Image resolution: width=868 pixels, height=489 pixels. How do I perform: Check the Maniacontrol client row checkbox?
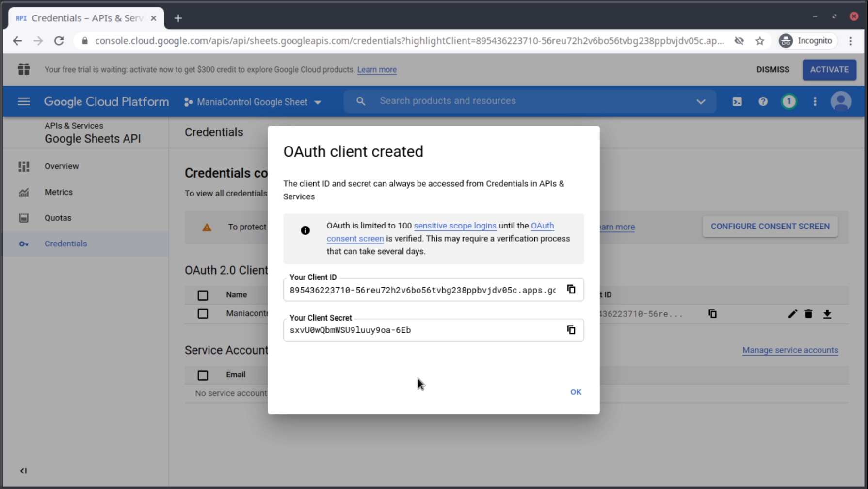[x=203, y=314]
